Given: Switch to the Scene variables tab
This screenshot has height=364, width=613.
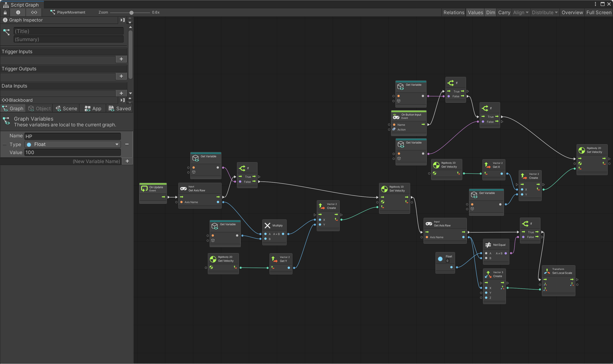Looking at the screenshot, I should [x=66, y=109].
